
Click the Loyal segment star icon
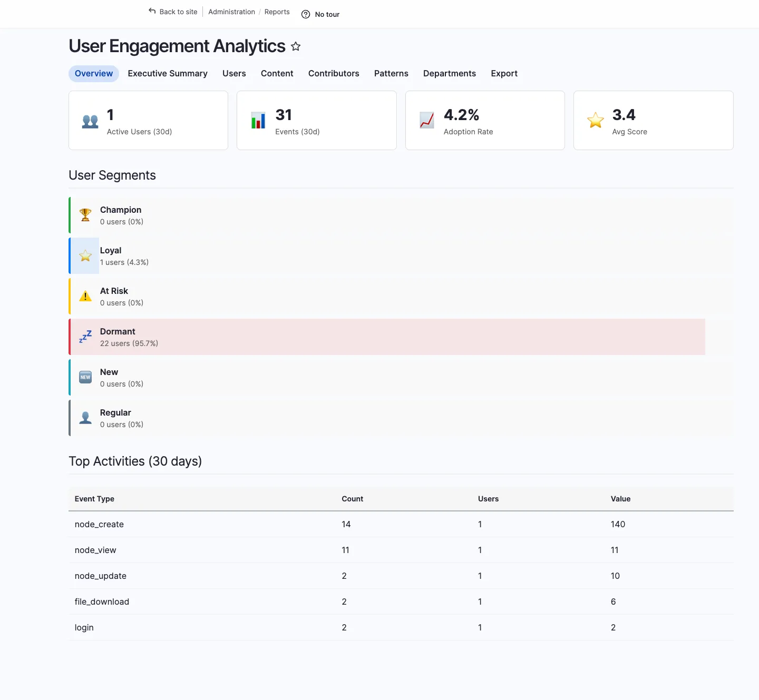85,256
